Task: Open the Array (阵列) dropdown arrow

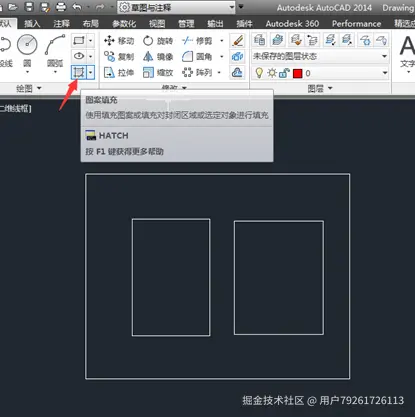Action: [x=219, y=72]
